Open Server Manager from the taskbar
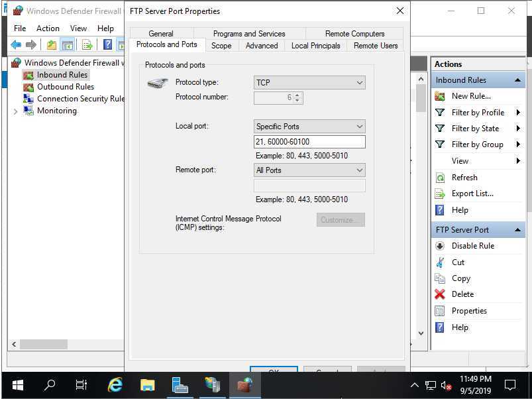 point(180,385)
